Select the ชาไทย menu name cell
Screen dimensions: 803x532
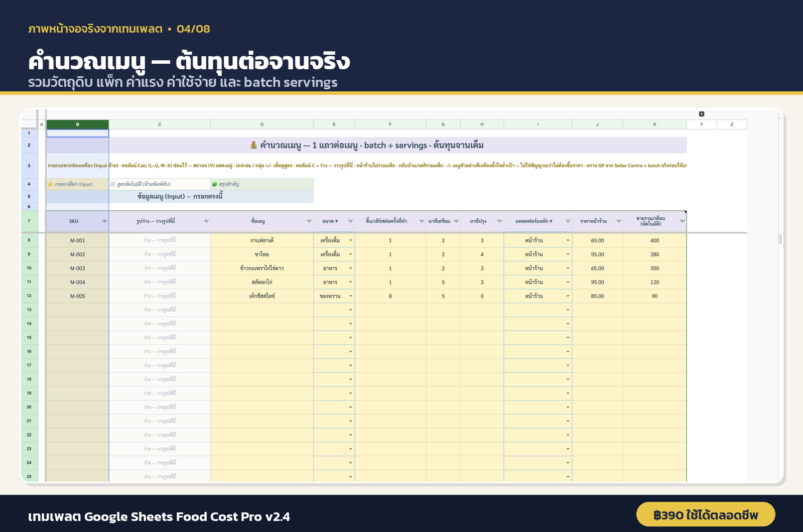click(262, 254)
